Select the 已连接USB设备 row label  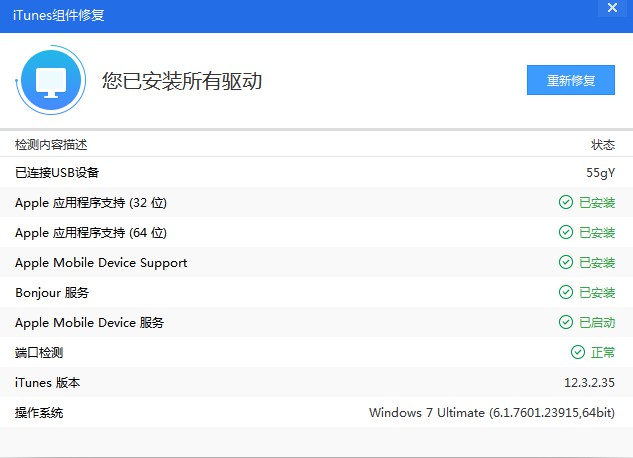[57, 173]
